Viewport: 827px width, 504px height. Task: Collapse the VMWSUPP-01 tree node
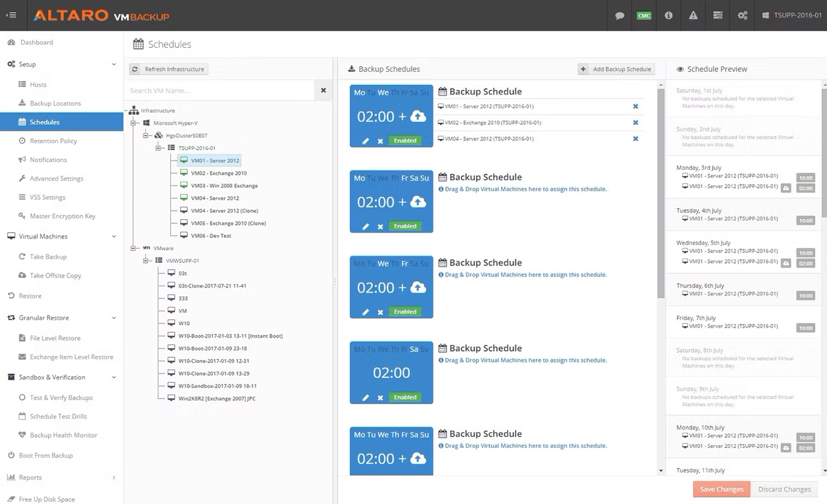146,260
